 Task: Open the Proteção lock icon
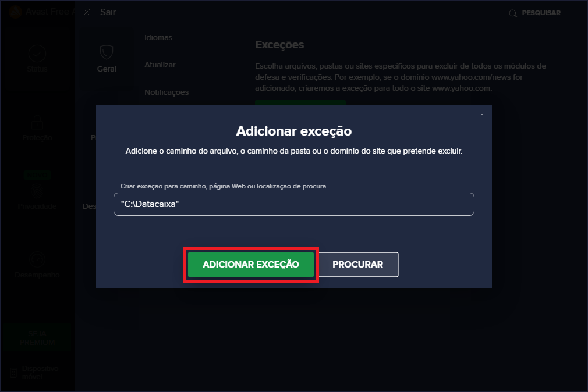(x=37, y=122)
